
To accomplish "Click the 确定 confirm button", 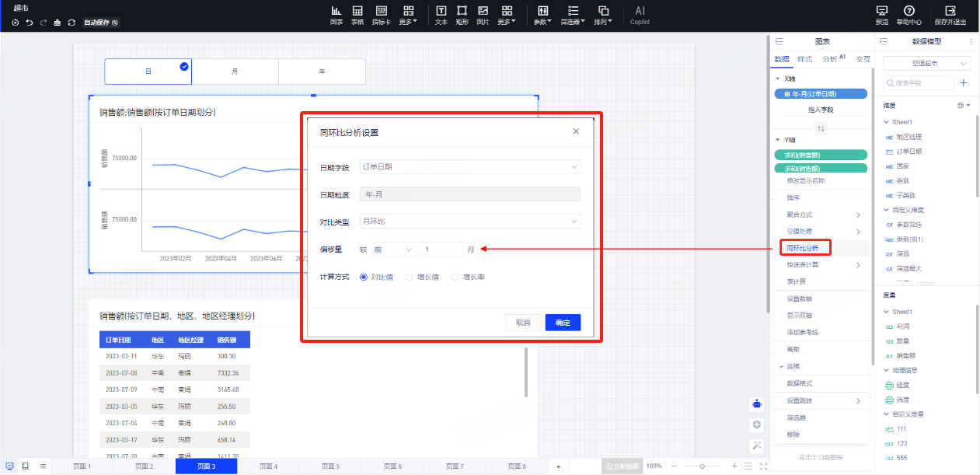I will 563,323.
